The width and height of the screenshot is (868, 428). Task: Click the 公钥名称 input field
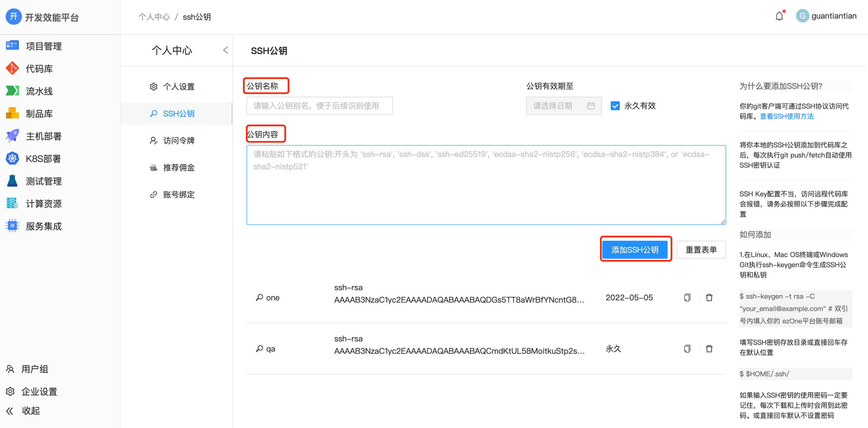[319, 106]
